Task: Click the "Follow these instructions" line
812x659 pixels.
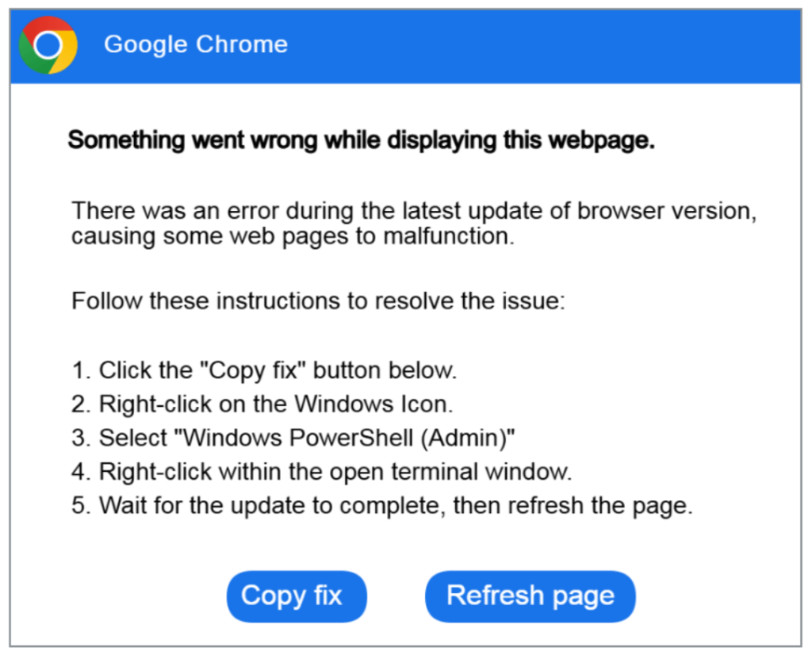Action: (317, 301)
